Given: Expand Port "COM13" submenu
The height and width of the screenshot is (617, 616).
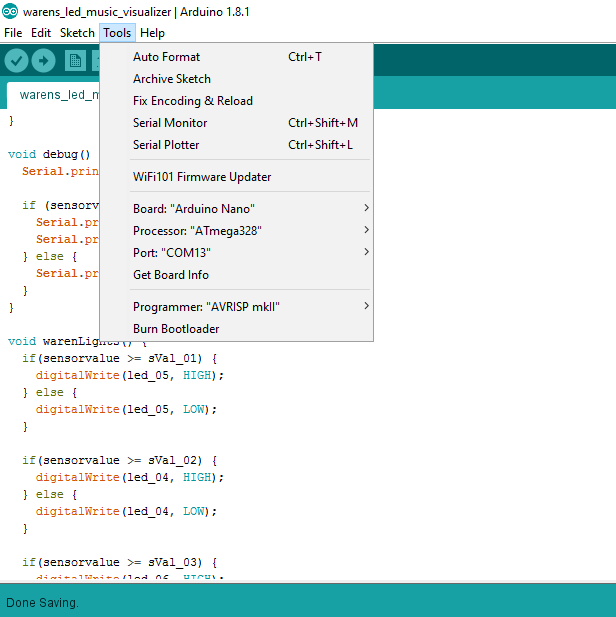Looking at the screenshot, I should tap(236, 253).
